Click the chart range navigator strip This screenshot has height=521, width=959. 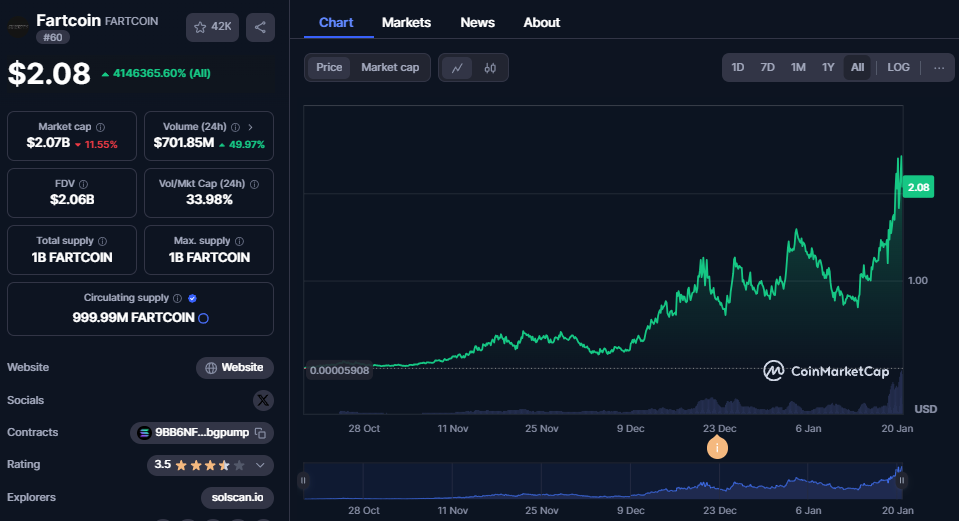pos(602,481)
